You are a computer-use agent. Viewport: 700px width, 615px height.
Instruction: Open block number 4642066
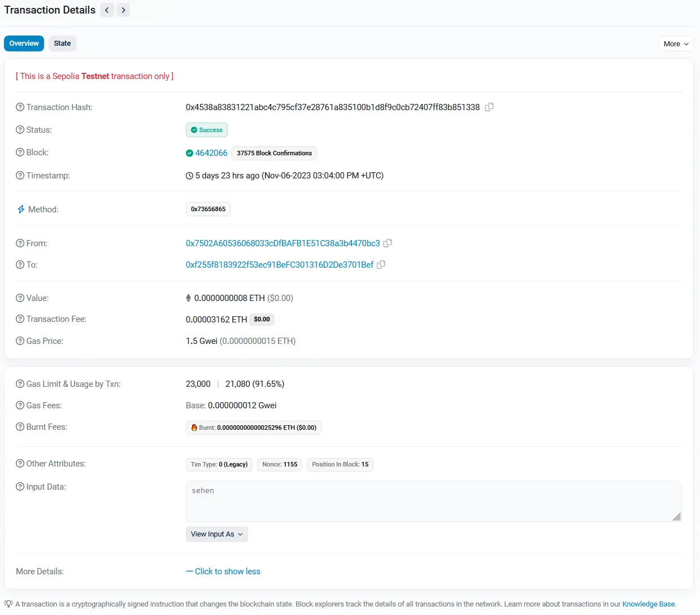[x=211, y=153]
